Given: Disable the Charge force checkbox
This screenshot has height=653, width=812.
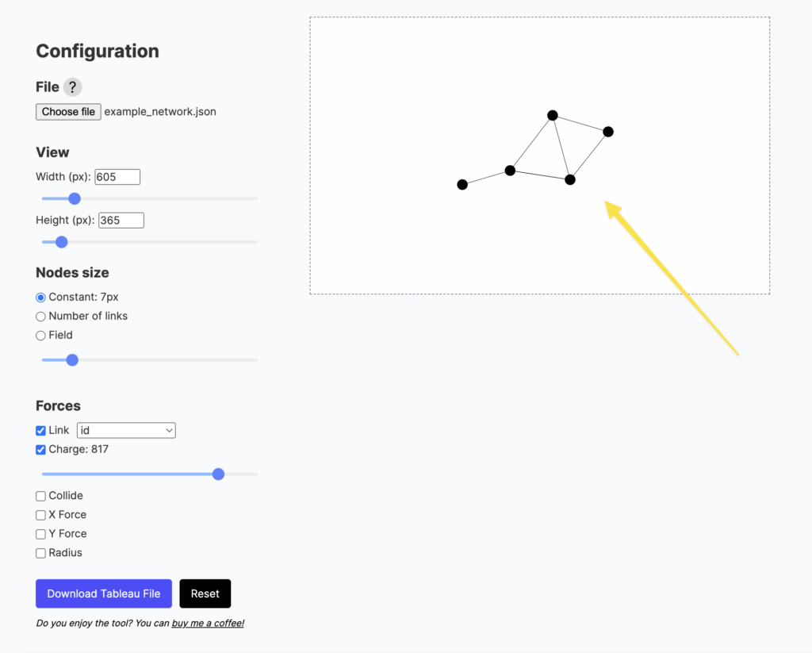Looking at the screenshot, I should pyautogui.click(x=41, y=450).
